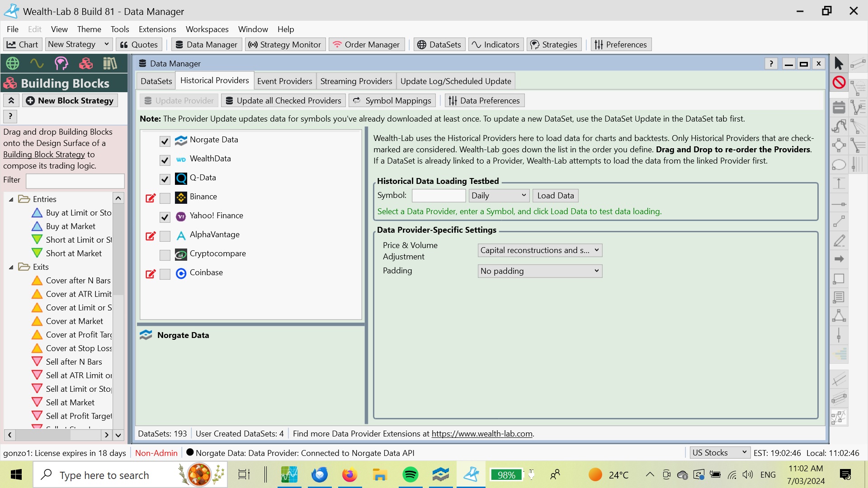Open Windows Start menu
This screenshot has width=868, height=488.
16,474
